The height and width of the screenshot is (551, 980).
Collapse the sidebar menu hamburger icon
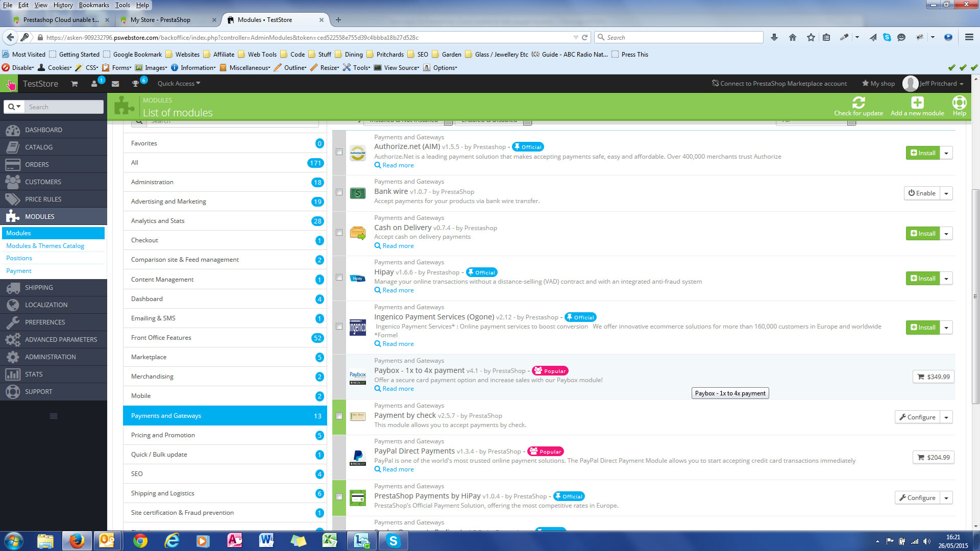pos(54,416)
